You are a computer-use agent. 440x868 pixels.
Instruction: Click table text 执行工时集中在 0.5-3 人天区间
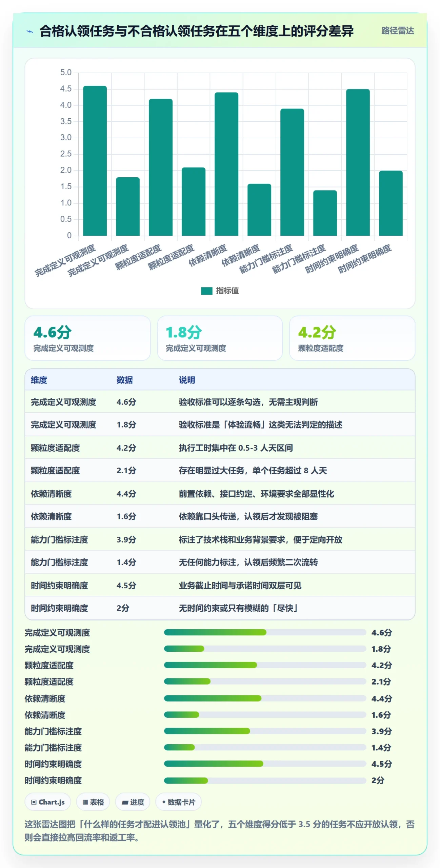click(236, 448)
